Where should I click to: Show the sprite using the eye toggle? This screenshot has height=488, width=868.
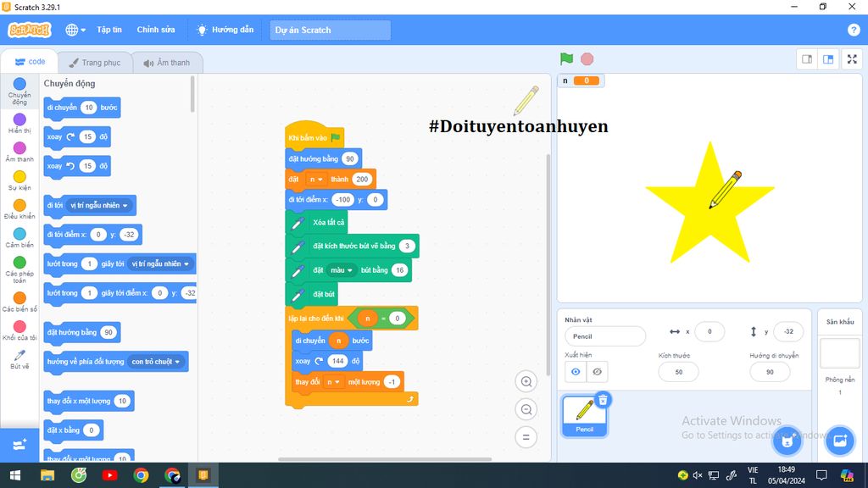click(576, 372)
